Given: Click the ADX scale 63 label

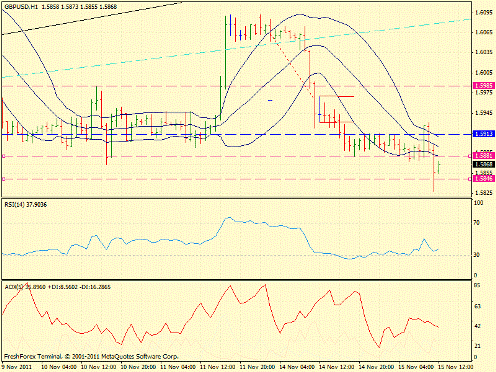Looking at the screenshot, I should click(478, 306).
